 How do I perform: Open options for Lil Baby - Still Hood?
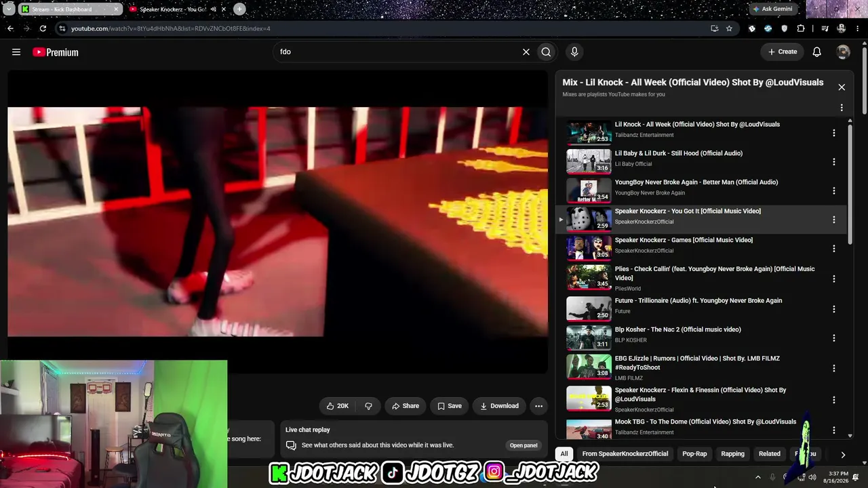pos(834,162)
